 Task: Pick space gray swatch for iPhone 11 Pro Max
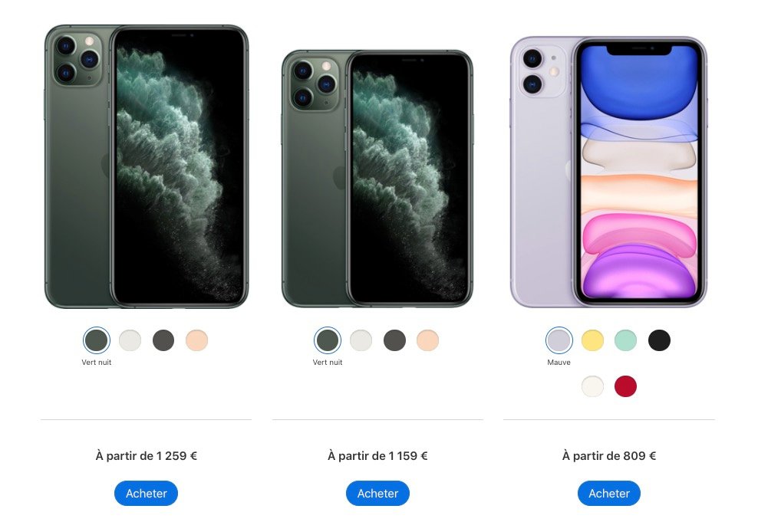[163, 340]
